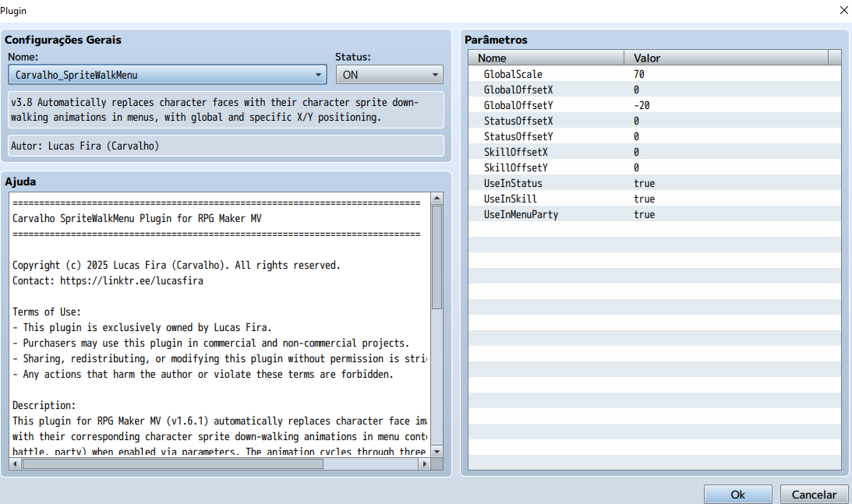
Task: Select the StatusOffsetY parameter row
Action: click(x=655, y=136)
